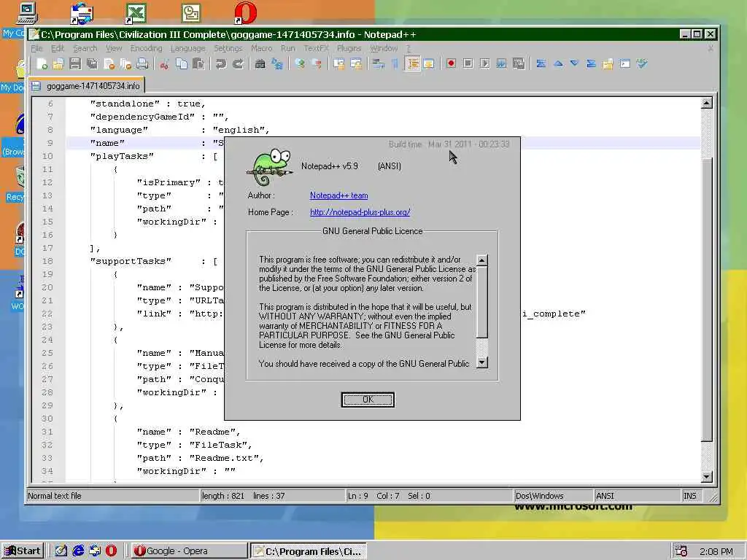This screenshot has height=560, width=747.
Task: Click the licence text scroll-down arrow
Action: point(481,362)
